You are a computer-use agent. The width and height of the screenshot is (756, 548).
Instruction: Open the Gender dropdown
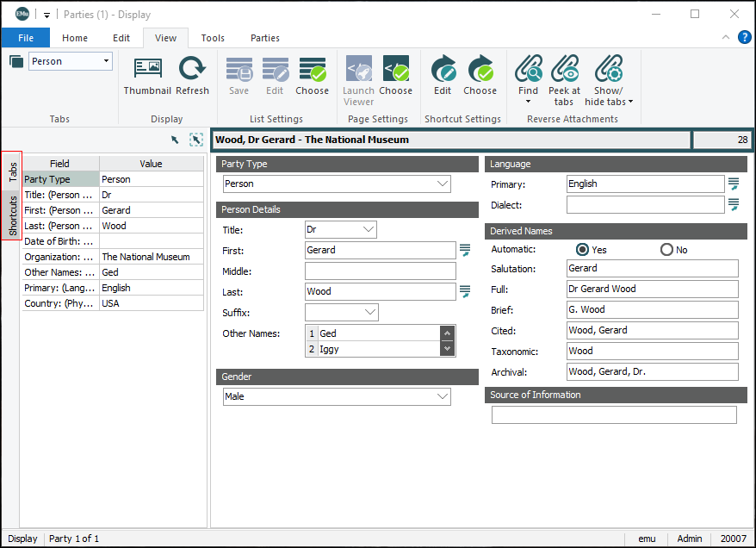pos(443,395)
